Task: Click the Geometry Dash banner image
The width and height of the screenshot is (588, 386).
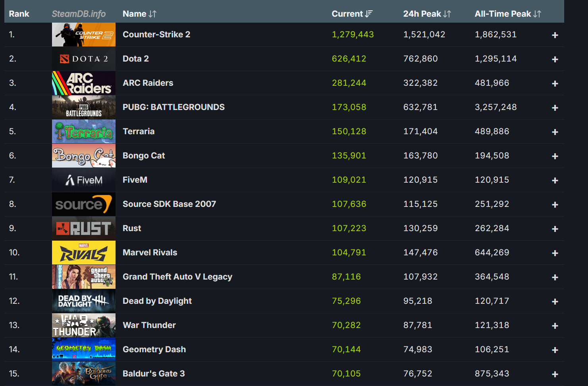Action: pyautogui.click(x=84, y=349)
